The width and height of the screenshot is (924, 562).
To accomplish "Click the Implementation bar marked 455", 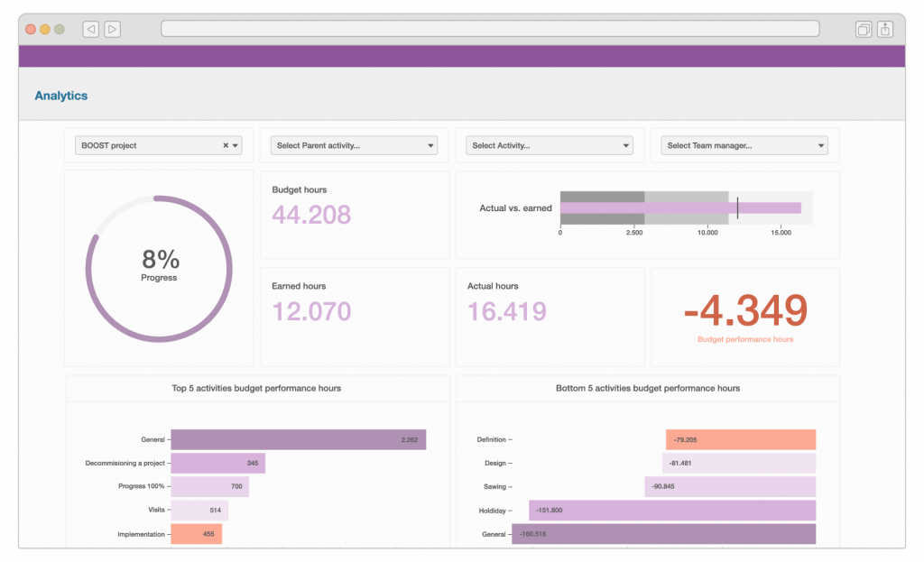I will point(197,533).
